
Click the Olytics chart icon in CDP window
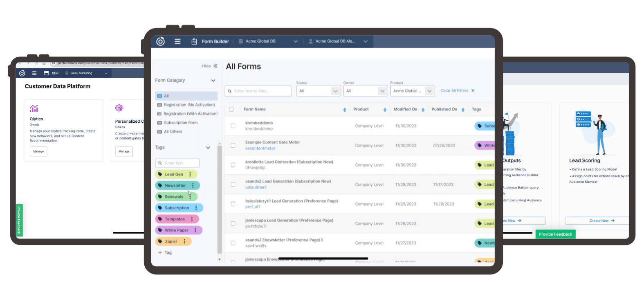tap(34, 108)
